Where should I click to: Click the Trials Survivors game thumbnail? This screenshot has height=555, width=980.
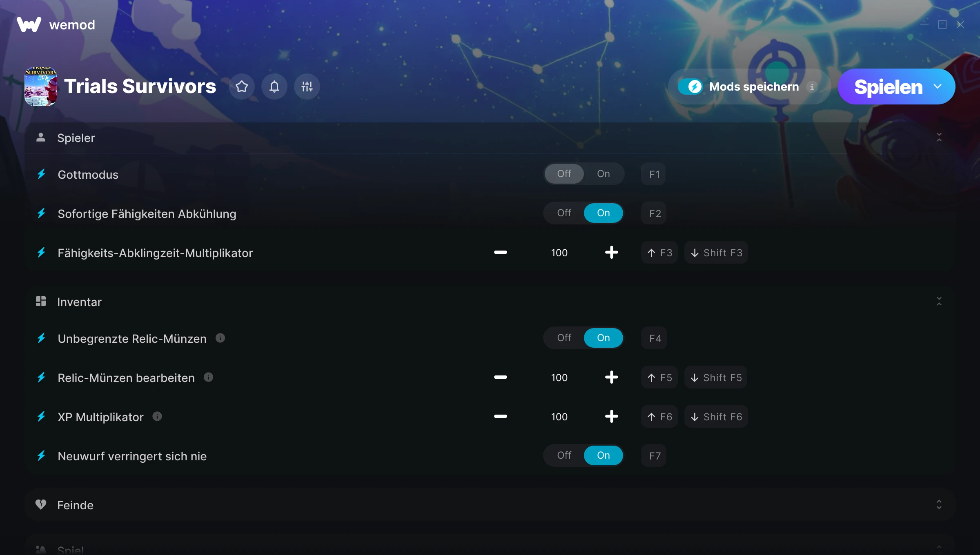[41, 87]
